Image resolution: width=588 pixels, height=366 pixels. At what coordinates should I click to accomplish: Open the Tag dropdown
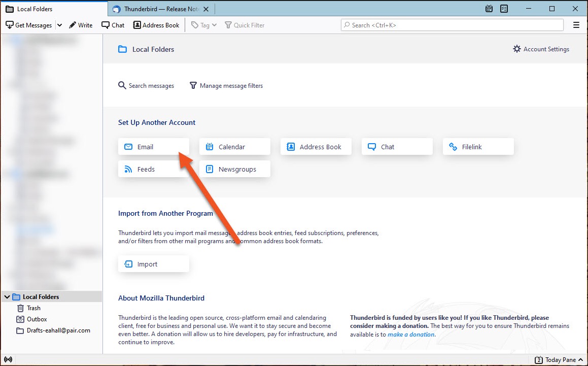coord(204,25)
